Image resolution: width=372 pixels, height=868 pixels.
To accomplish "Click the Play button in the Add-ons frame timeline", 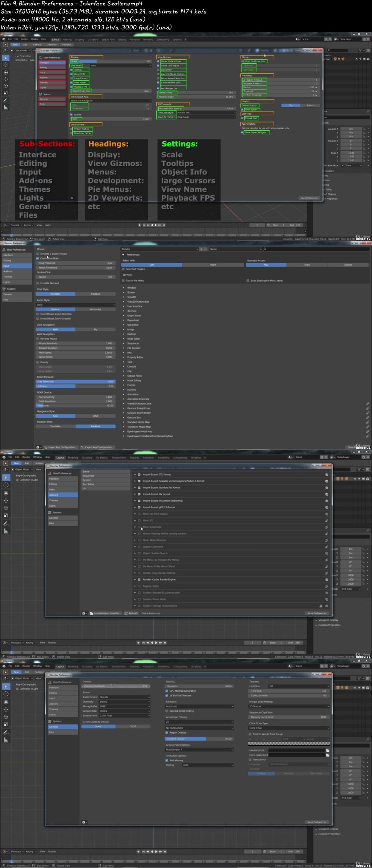I will click(x=156, y=642).
